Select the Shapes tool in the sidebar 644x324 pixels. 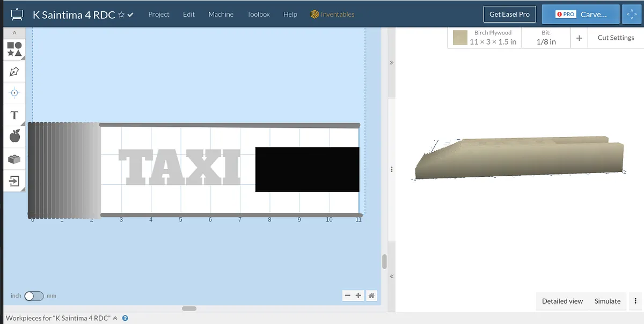pos(14,49)
